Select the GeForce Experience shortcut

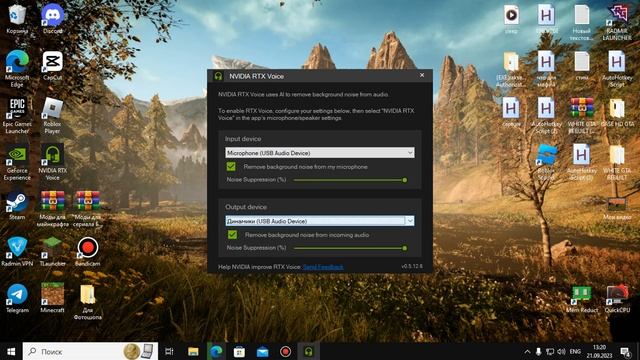tap(17, 162)
